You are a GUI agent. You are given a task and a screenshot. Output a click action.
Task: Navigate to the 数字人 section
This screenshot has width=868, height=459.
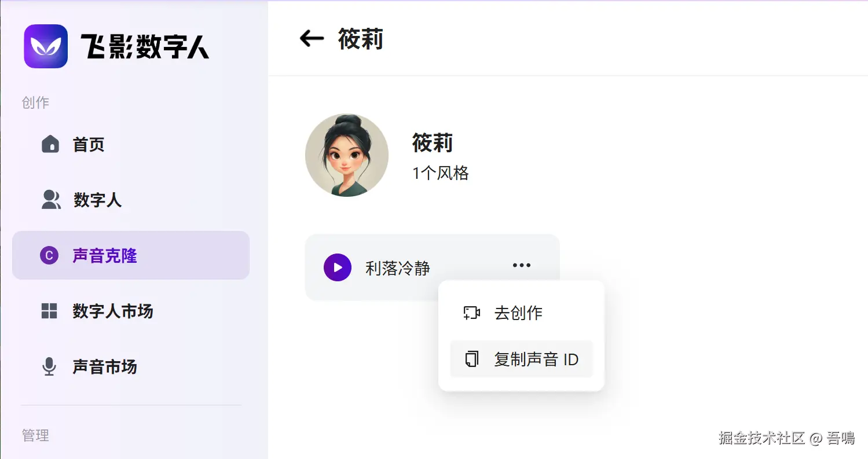tap(97, 200)
